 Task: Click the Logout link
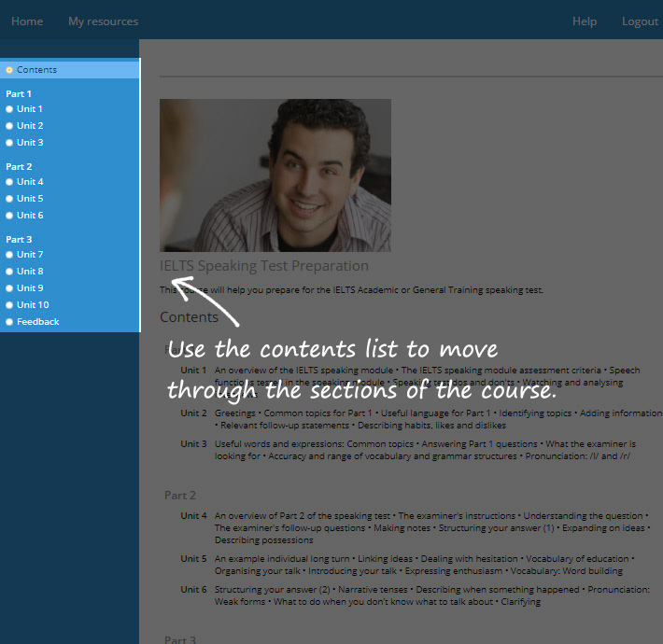pos(640,21)
